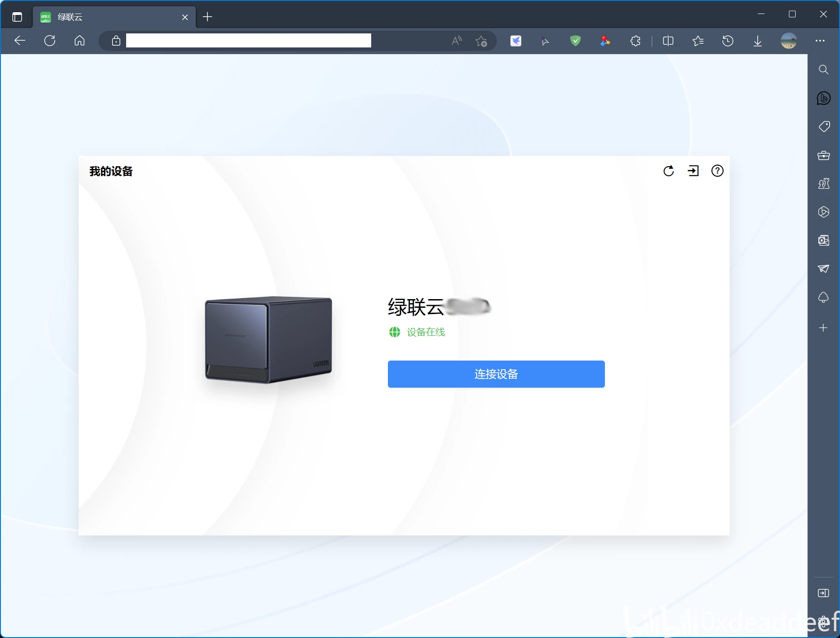
Task: Add an app to the sidebar
Action: tap(824, 328)
